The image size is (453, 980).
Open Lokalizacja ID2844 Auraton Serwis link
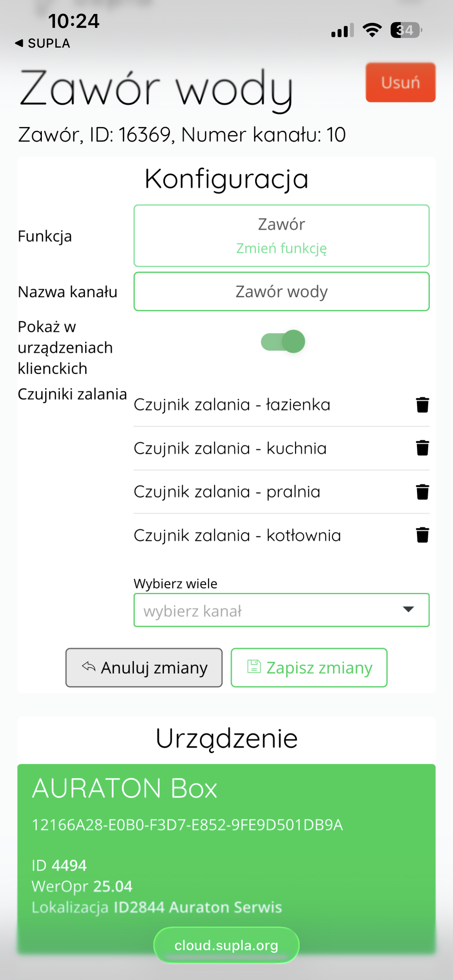(x=157, y=907)
